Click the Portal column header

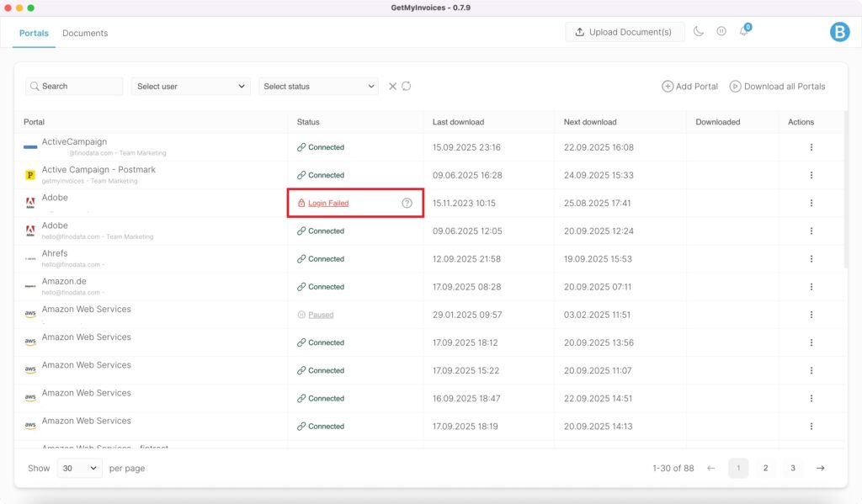point(34,122)
